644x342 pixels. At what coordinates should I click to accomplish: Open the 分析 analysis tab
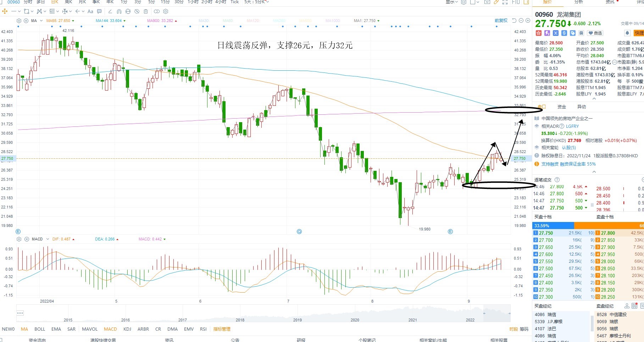(x=579, y=2)
